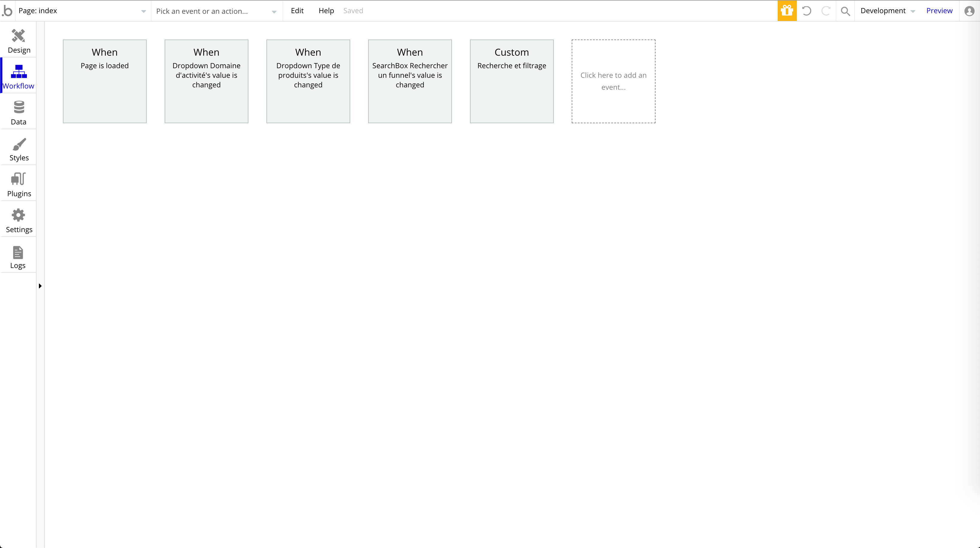Open the user account avatar menu

969,11
